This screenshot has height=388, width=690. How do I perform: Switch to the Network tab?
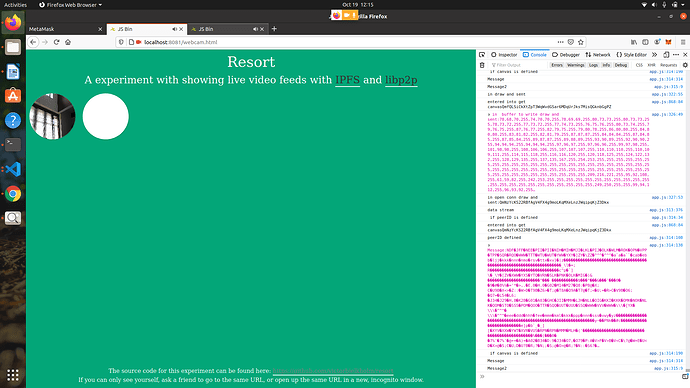point(598,55)
